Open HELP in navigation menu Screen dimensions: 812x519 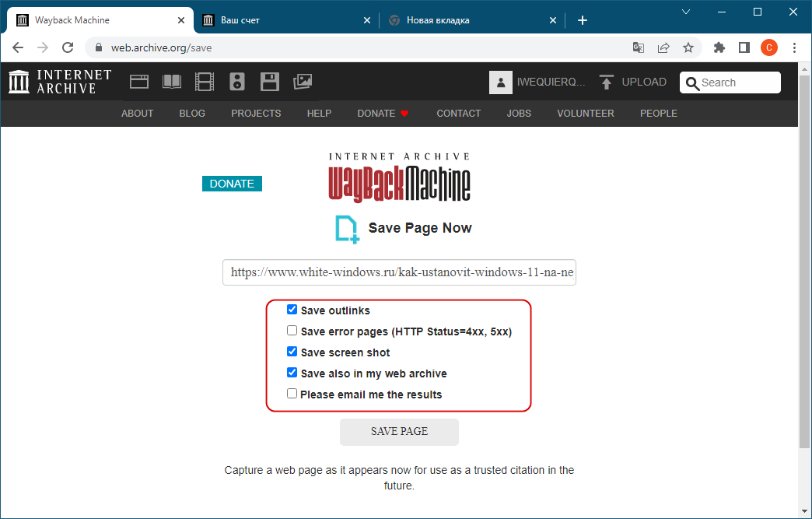click(319, 114)
